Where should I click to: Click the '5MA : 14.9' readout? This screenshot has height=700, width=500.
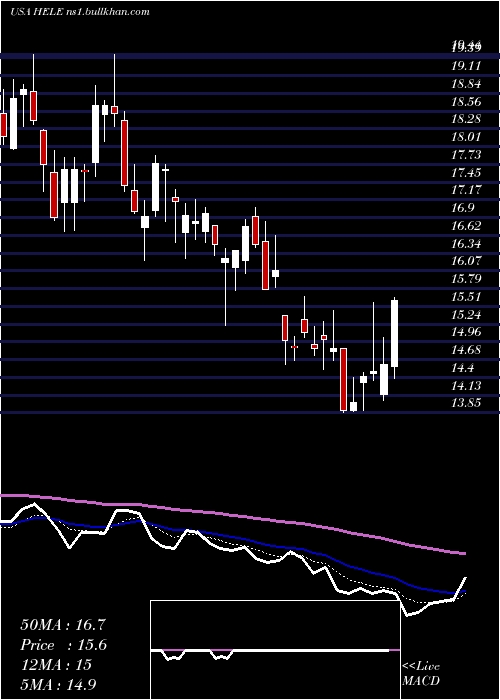(58, 685)
